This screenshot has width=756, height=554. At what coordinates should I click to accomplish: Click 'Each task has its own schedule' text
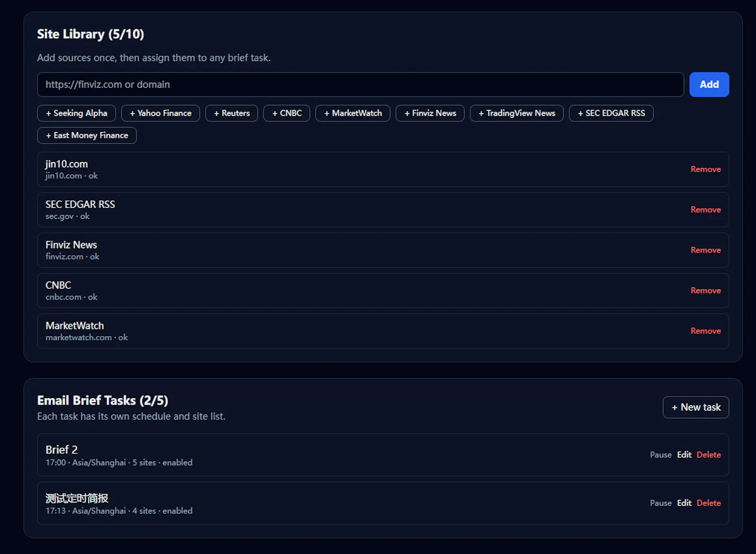click(x=131, y=416)
